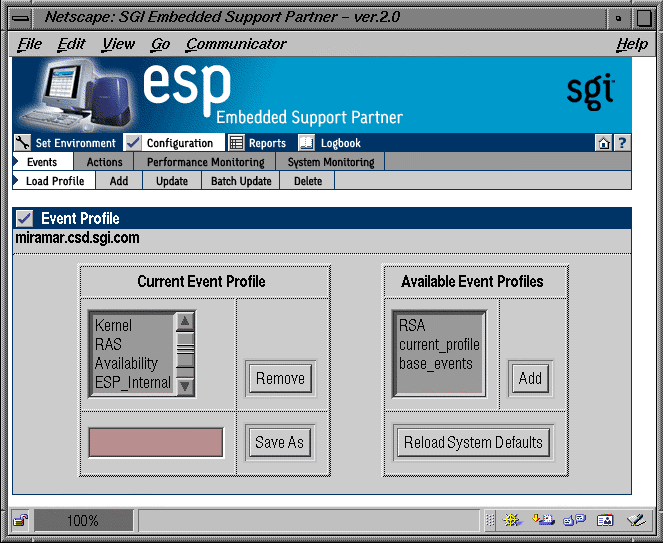Go to the ESP home page icon
Screen dimensions: 663x543
tap(603, 143)
